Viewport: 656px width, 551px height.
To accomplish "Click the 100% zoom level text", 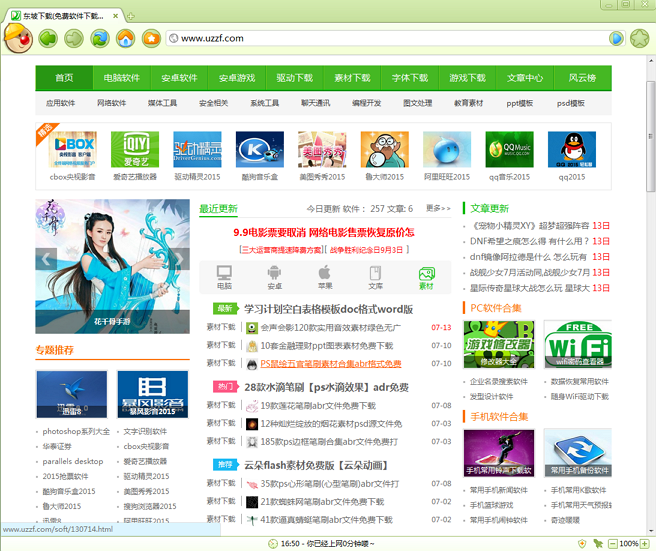I will point(628,544).
